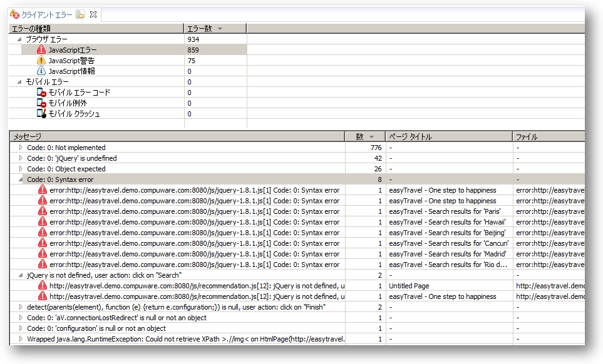Click page title 'Search results for 'Paris''
The height and width of the screenshot is (364, 603).
[x=445, y=211]
